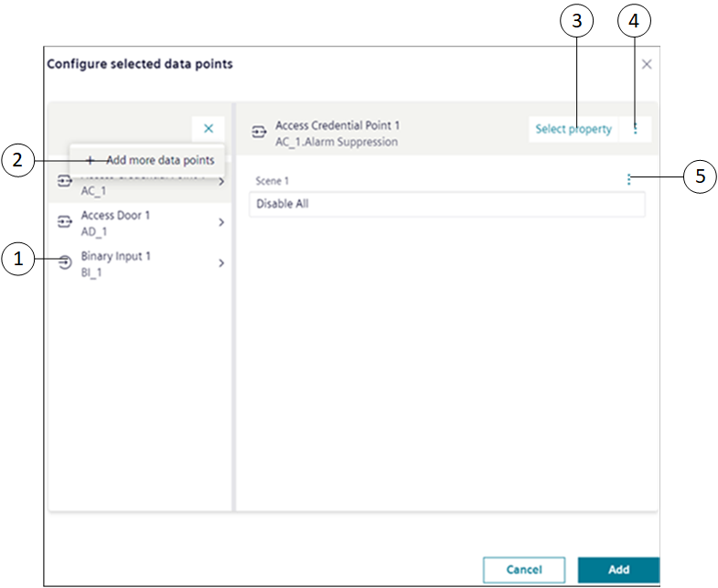This screenshot has height=588, width=718.
Task: Open the Scene 1 three-dot options menu
Action: [x=628, y=180]
